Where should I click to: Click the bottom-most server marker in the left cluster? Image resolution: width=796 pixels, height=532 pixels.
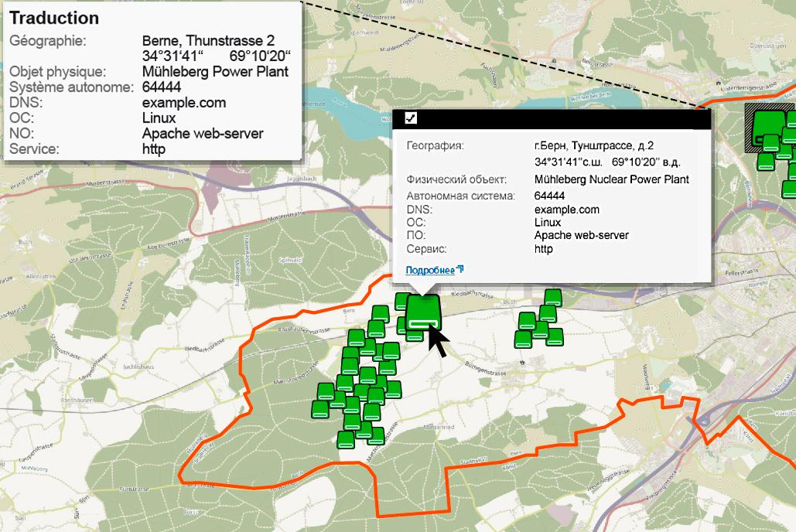tap(346, 439)
